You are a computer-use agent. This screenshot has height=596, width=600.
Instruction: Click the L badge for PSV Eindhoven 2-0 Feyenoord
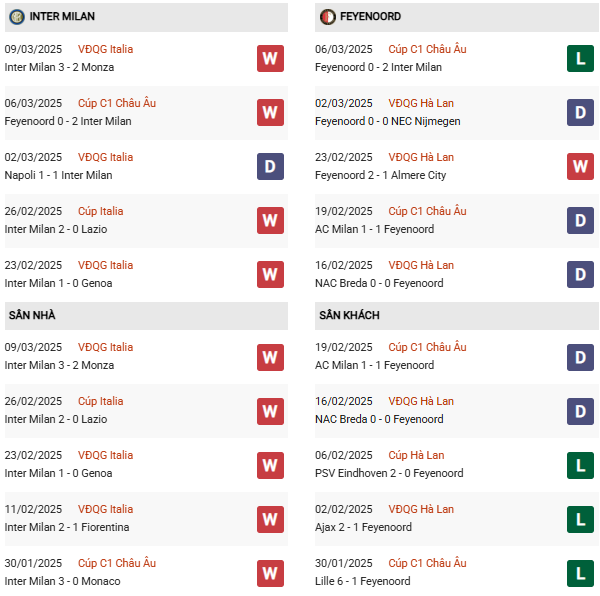point(580,464)
